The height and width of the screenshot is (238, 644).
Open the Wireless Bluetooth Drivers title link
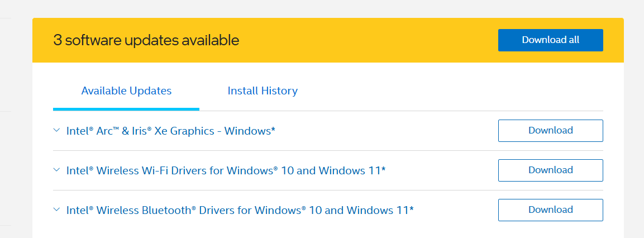240,210
